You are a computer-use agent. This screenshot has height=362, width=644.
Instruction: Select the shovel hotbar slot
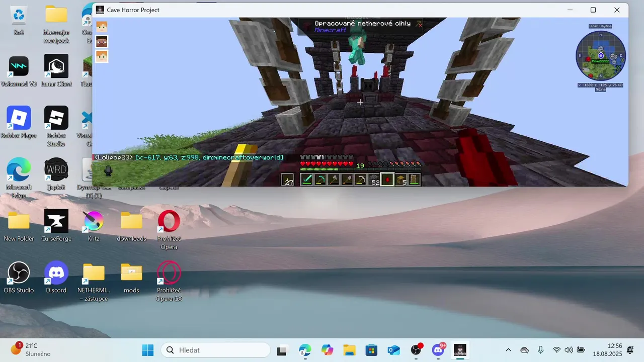[347, 179]
